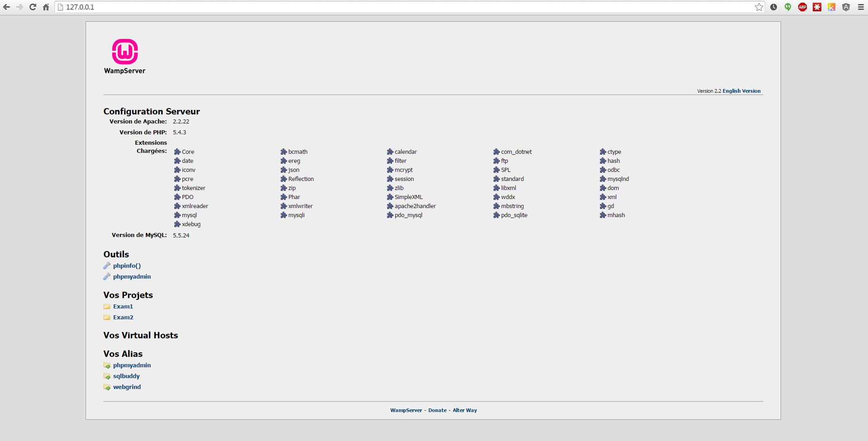Click the Configuration Serveur heading
868x441 pixels.
pyautogui.click(x=151, y=111)
